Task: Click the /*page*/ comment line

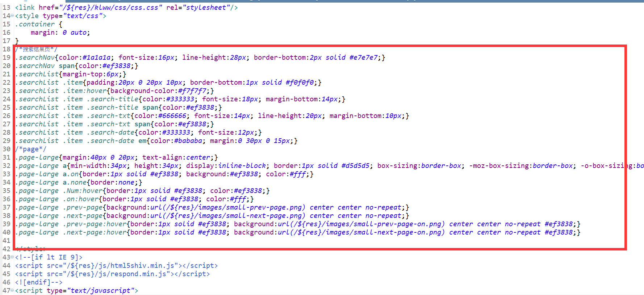Action: [31, 149]
